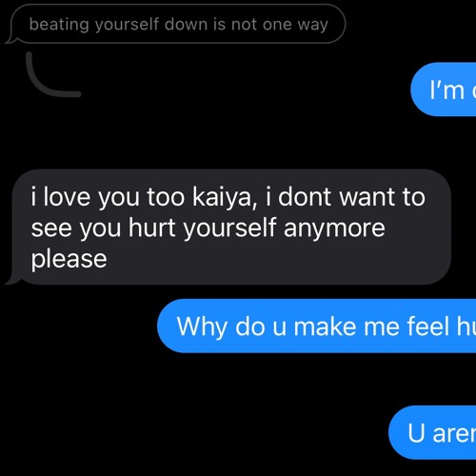Select the word "Why" in the blue message

(x=202, y=327)
